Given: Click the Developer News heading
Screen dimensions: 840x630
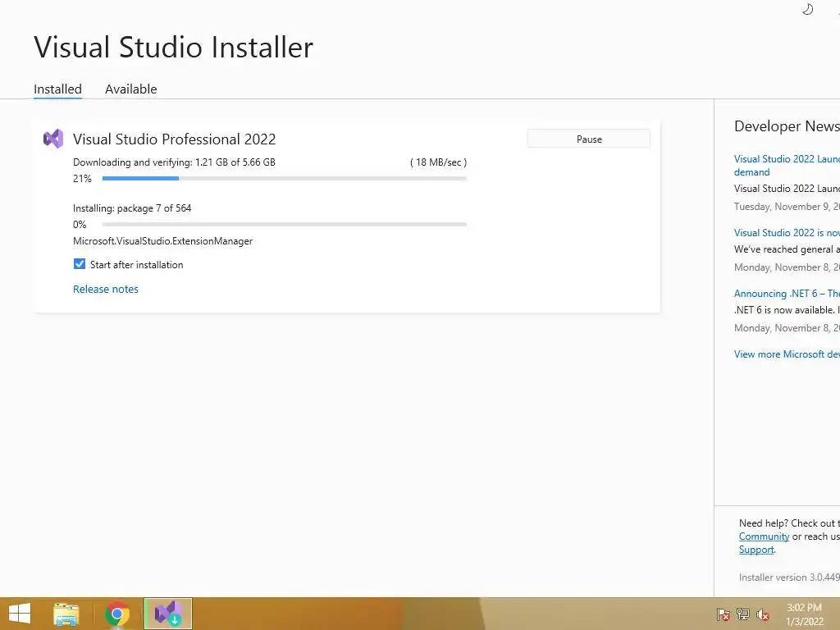Looking at the screenshot, I should pos(787,126).
